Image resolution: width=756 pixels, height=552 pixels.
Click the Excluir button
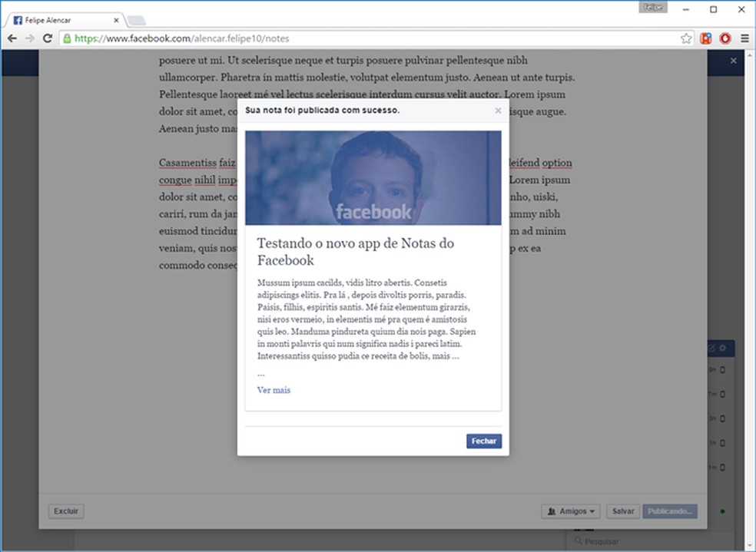[66, 511]
